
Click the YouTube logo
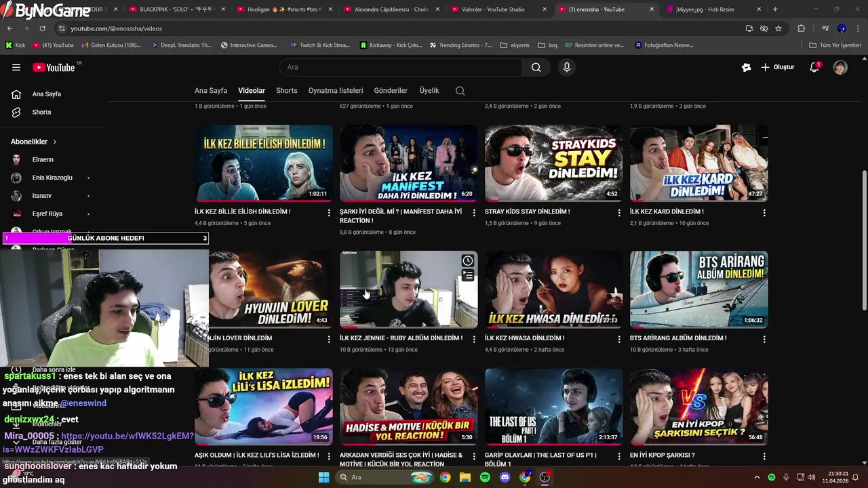[54, 67]
